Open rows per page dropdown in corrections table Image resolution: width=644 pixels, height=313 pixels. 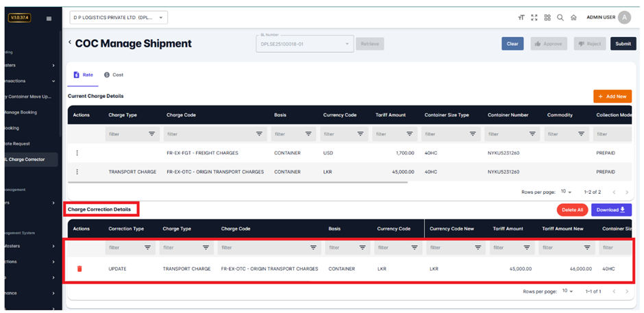pyautogui.click(x=567, y=291)
